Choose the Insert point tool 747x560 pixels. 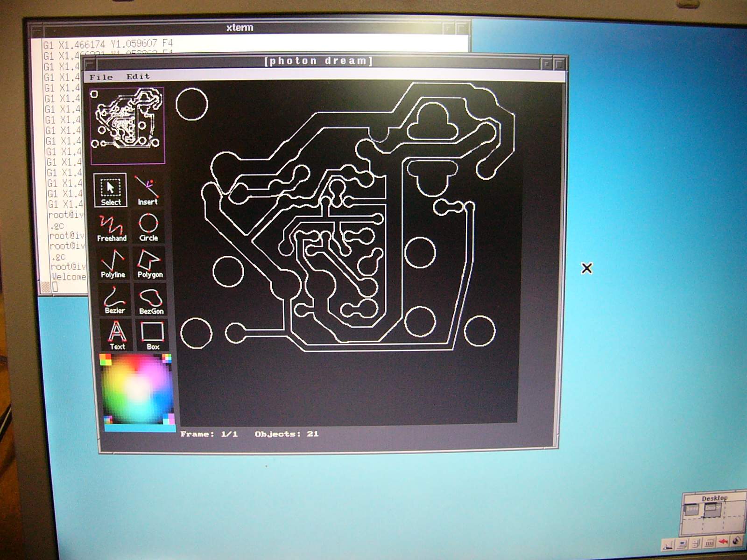[148, 190]
